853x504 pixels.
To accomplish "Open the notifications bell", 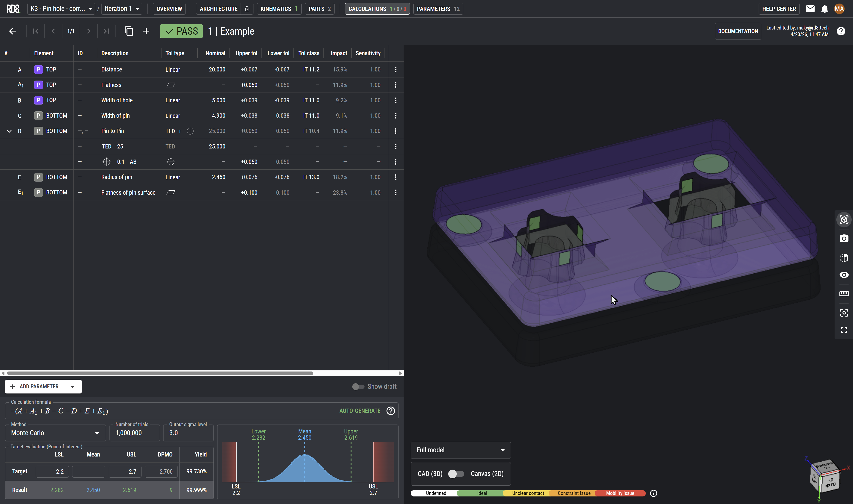I will tap(825, 9).
